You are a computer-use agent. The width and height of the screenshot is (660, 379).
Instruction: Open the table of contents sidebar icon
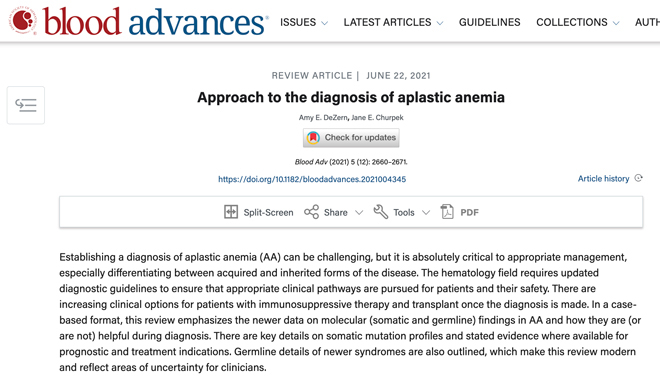tap(26, 105)
